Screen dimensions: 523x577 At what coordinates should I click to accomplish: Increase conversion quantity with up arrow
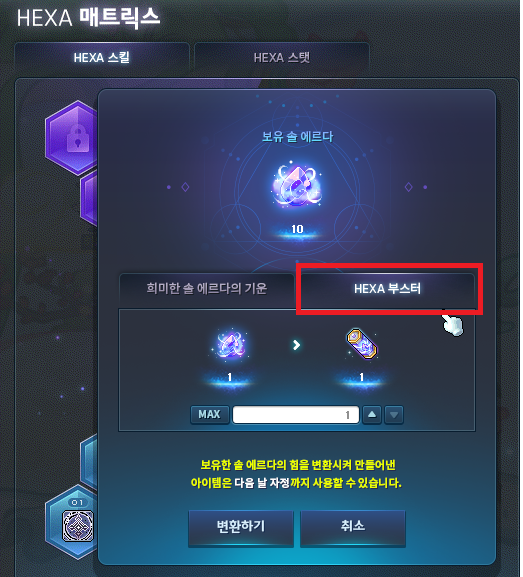click(372, 415)
